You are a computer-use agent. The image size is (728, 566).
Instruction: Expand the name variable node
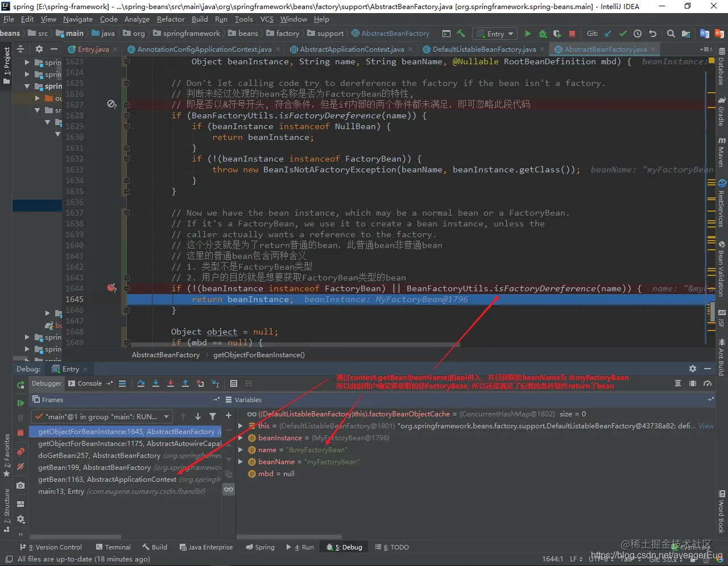point(241,449)
